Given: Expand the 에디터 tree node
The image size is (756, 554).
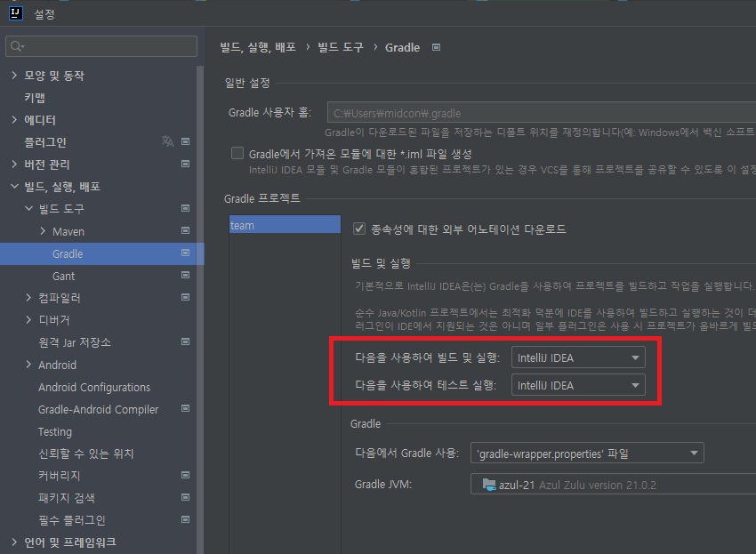Looking at the screenshot, I should tap(14, 119).
